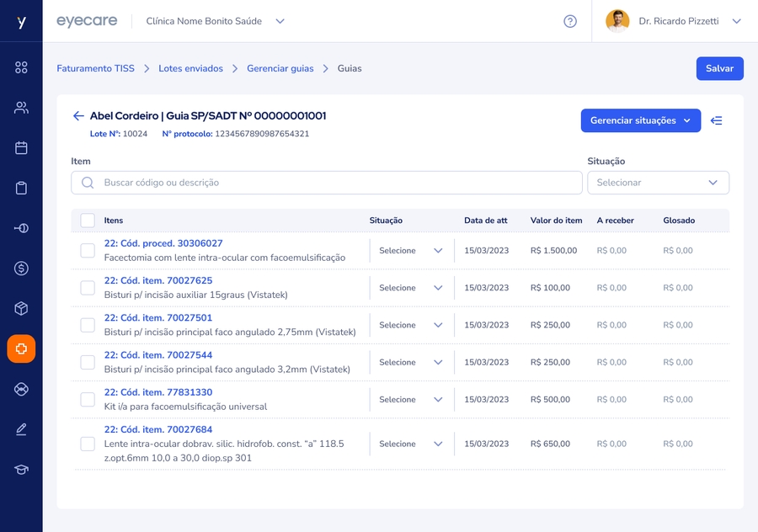Open the calendar icon in sidebar
Viewport: 758px width, 532px height.
(21, 148)
